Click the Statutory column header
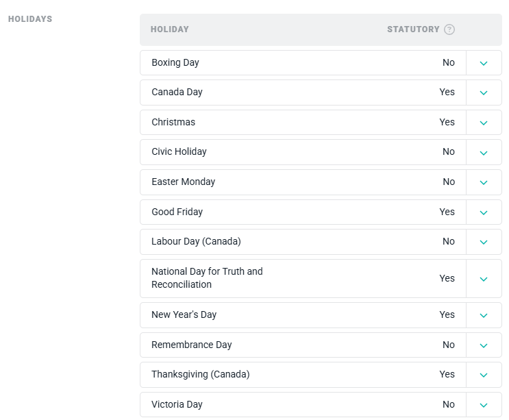The width and height of the screenshot is (509, 420). (413, 29)
